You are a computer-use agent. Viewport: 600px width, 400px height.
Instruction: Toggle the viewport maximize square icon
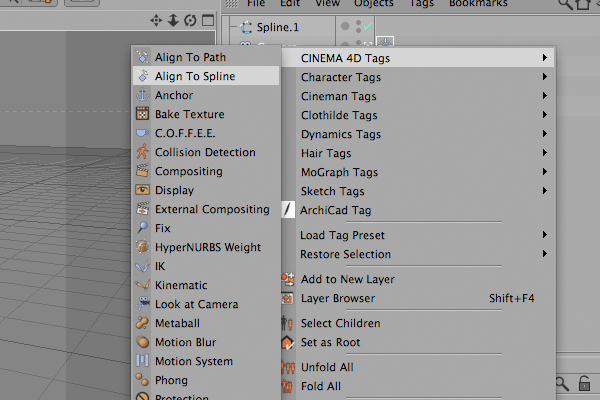click(x=208, y=20)
